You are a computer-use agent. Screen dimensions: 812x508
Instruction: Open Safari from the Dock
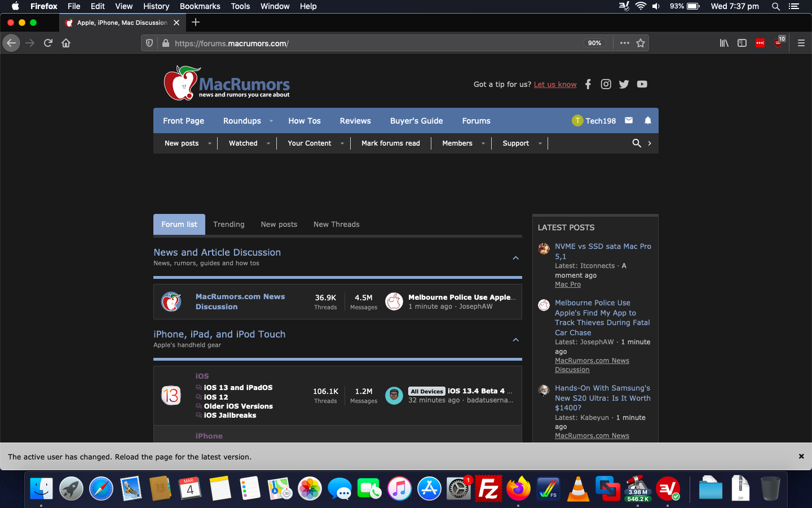tap(101, 488)
